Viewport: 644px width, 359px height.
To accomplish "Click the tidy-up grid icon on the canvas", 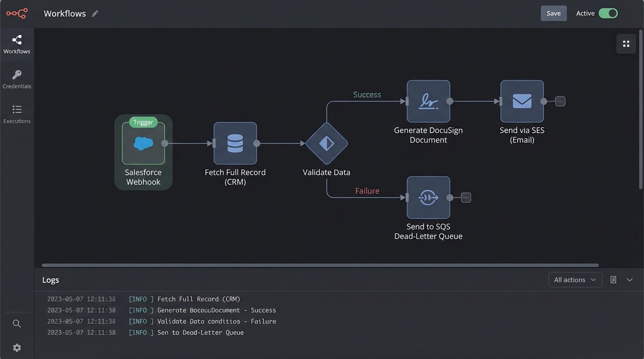I will tap(626, 43).
